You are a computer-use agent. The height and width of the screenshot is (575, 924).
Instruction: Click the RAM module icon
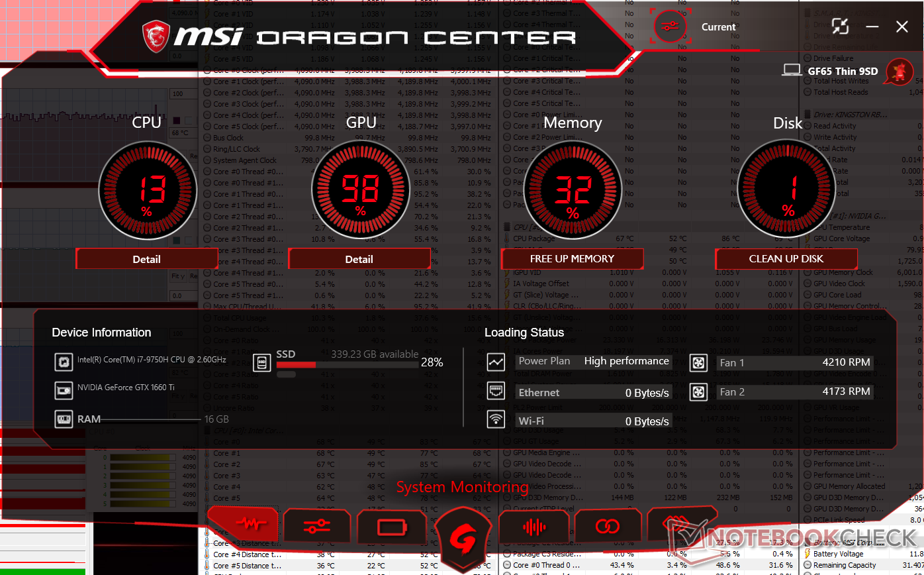click(64, 419)
